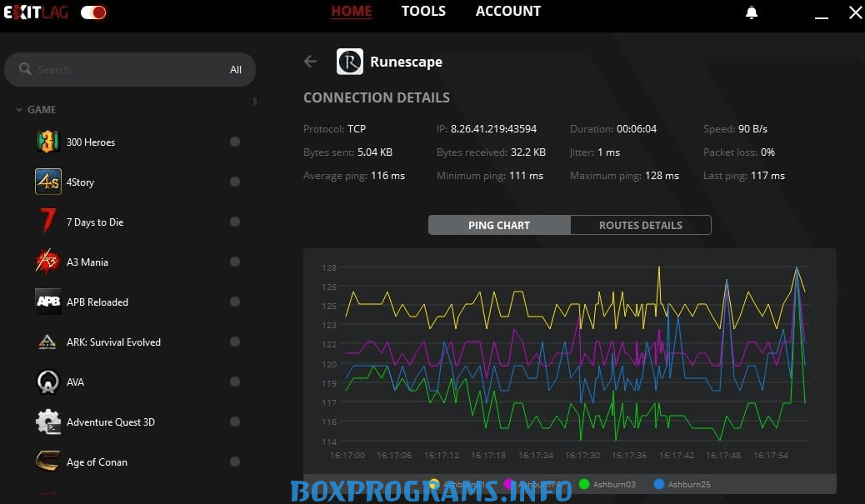Click the Ashburn03 legend label
This screenshot has width=865, height=504.
click(614, 484)
